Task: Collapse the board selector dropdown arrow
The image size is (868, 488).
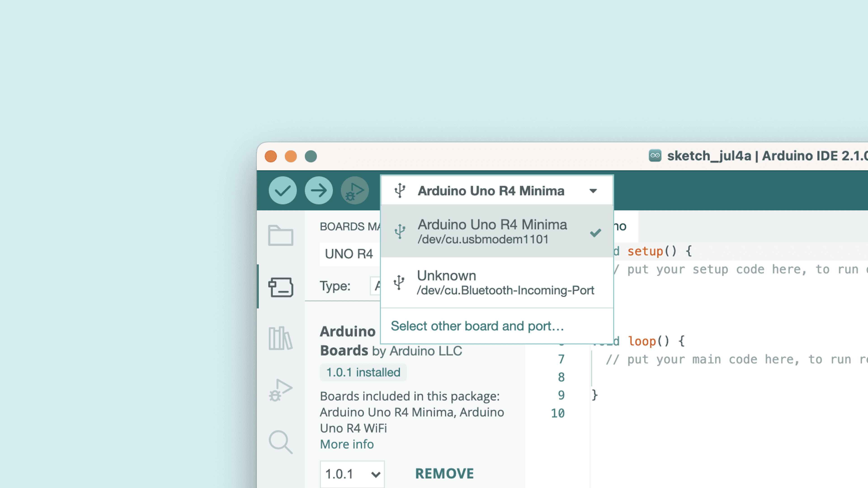Action: pyautogui.click(x=593, y=191)
